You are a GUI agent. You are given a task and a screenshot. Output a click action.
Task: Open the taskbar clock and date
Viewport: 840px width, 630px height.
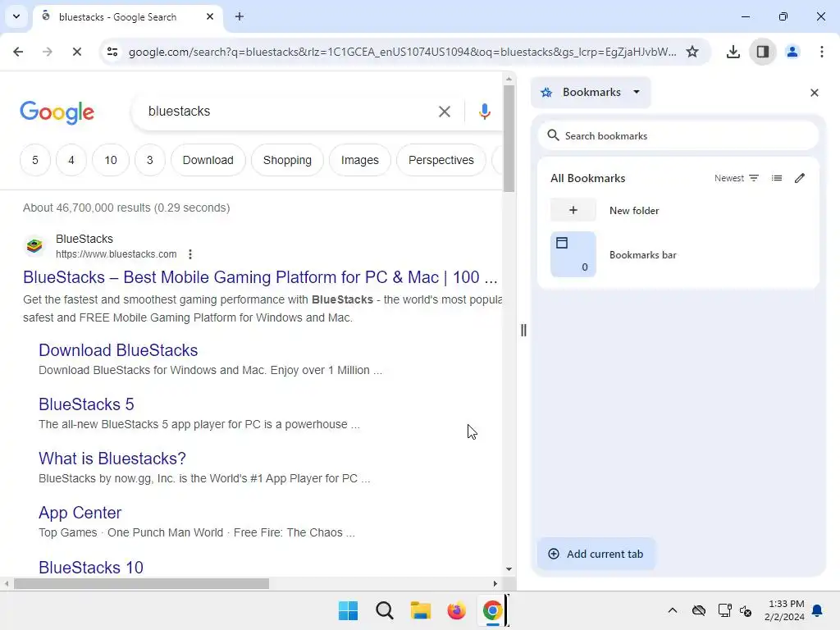[x=785, y=610]
